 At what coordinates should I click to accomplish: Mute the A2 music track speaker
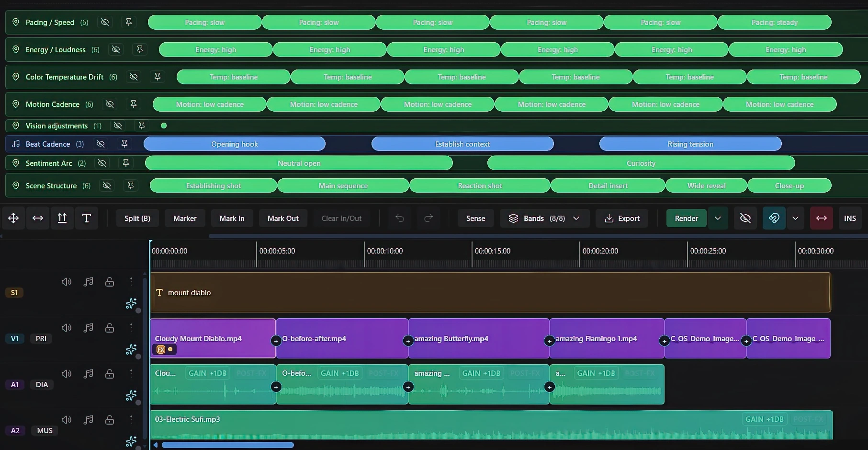coord(67,420)
